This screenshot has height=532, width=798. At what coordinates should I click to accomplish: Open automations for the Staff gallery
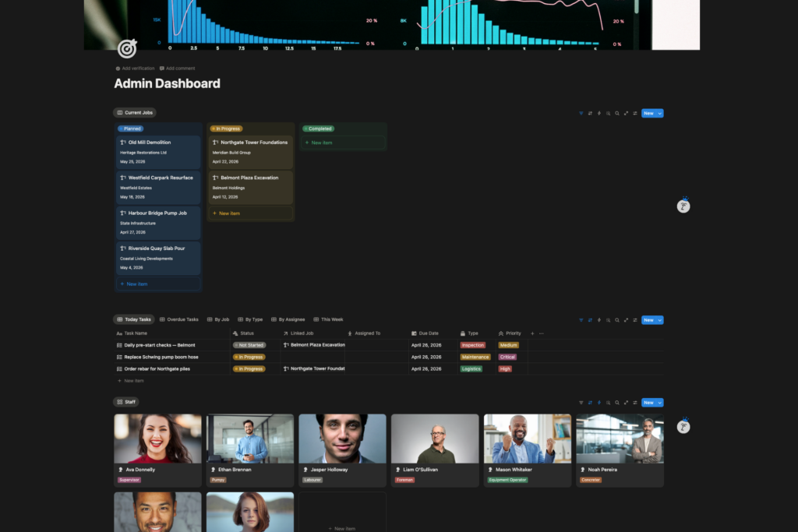pyautogui.click(x=599, y=403)
